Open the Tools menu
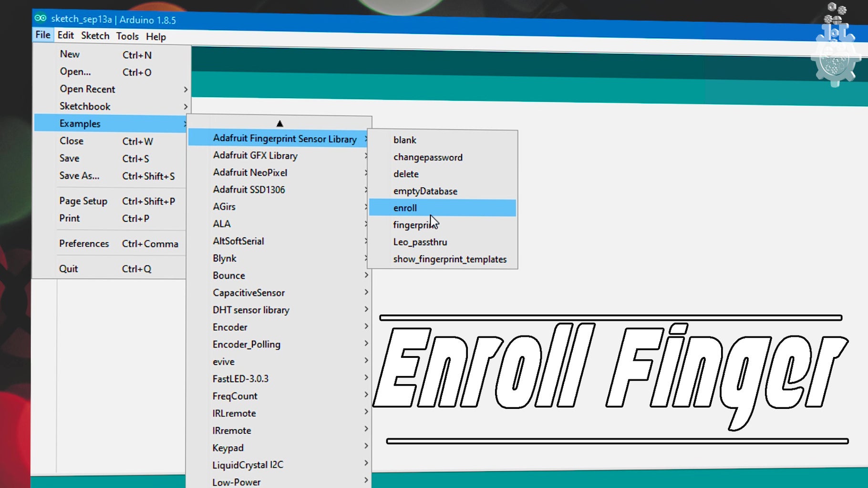The image size is (868, 488). coord(126,36)
